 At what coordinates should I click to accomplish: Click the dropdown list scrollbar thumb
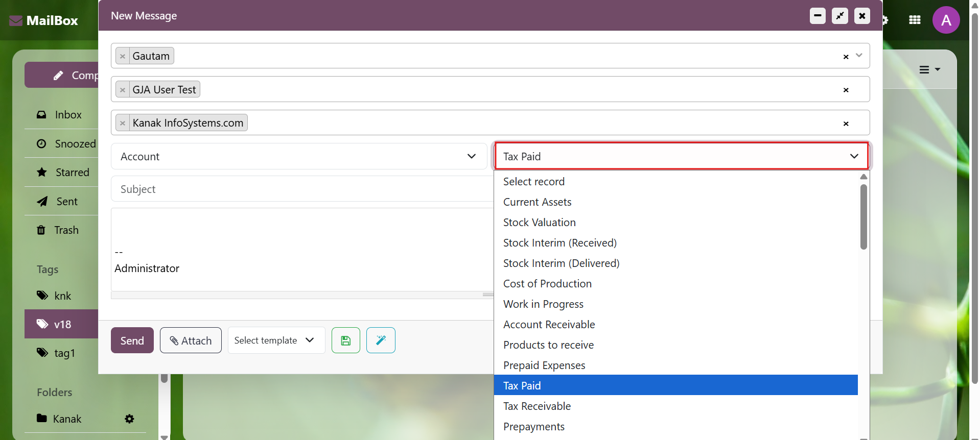click(x=864, y=217)
